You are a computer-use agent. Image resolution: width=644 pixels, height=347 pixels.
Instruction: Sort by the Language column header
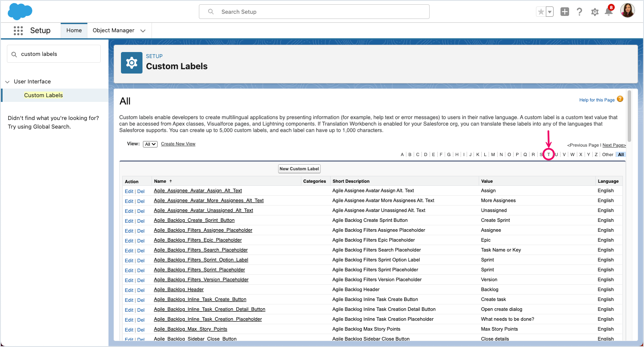click(608, 181)
